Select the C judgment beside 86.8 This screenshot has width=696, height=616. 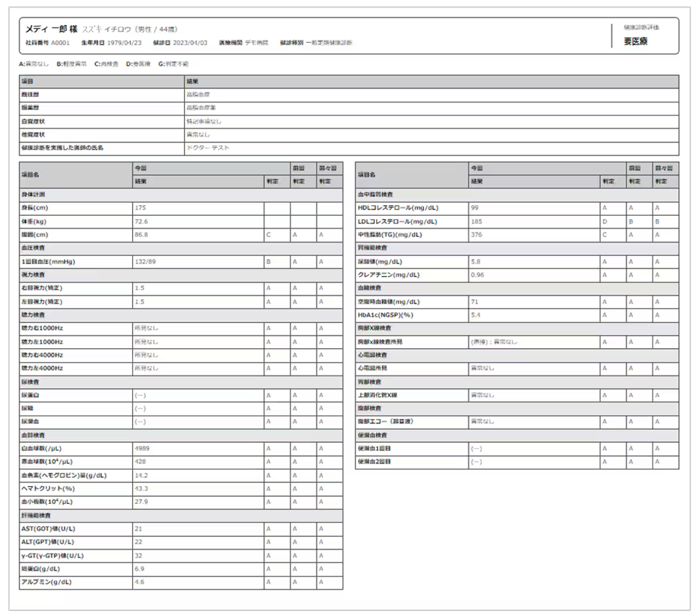[268, 235]
